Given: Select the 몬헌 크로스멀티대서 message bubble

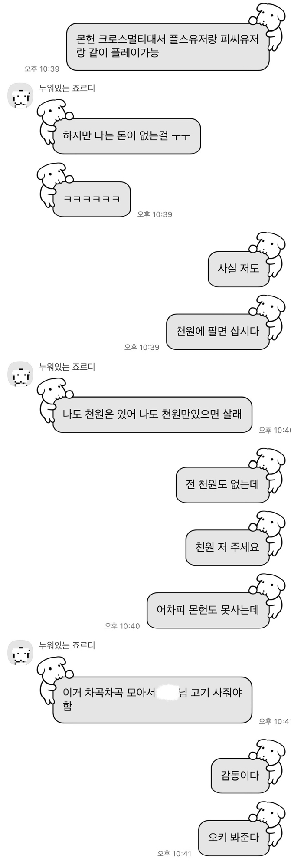Looking at the screenshot, I should 167,47.
